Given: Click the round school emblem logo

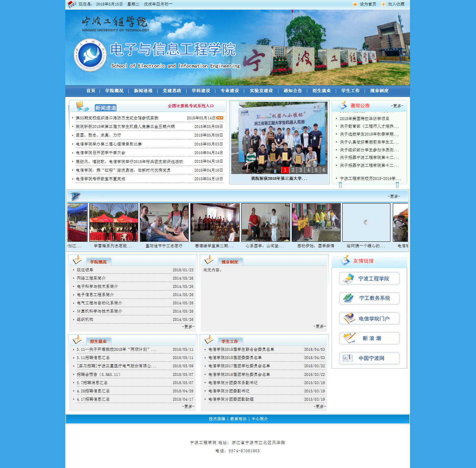Looking at the screenshot, I should pos(90,55).
